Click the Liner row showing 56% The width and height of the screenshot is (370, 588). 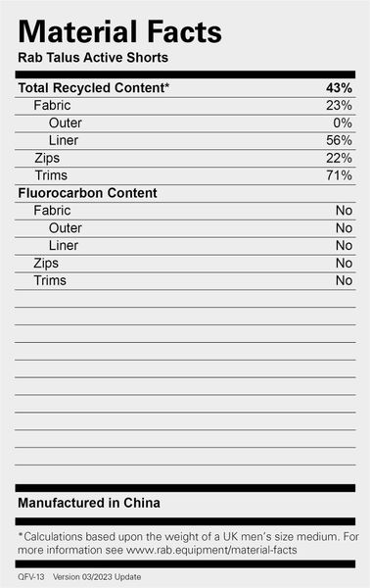(x=185, y=140)
